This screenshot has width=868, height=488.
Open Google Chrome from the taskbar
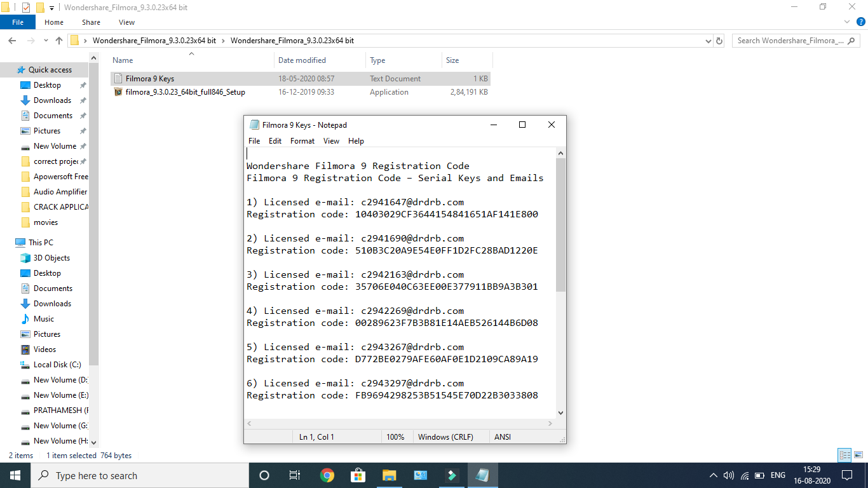coord(327,475)
